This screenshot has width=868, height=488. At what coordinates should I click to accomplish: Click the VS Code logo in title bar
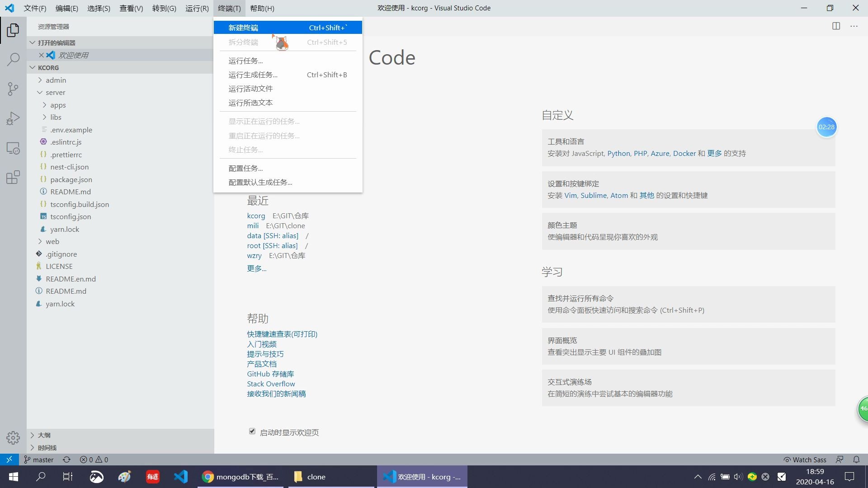point(9,8)
